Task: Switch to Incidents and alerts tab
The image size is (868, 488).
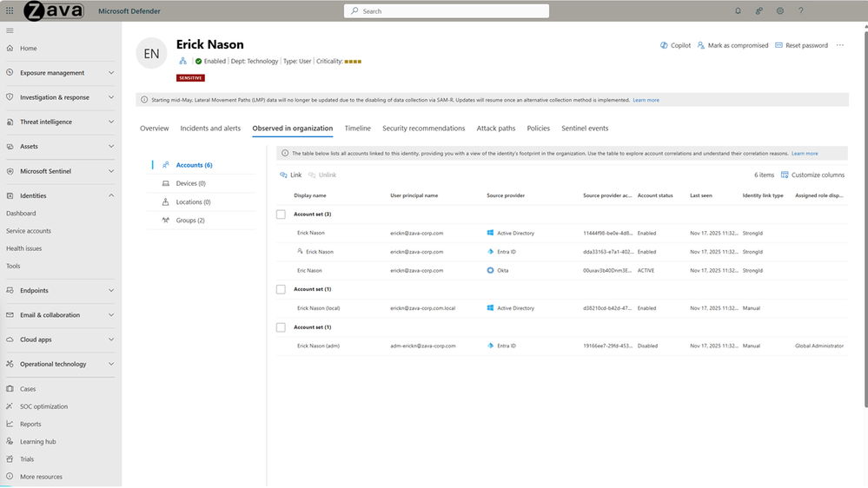Action: pos(210,129)
